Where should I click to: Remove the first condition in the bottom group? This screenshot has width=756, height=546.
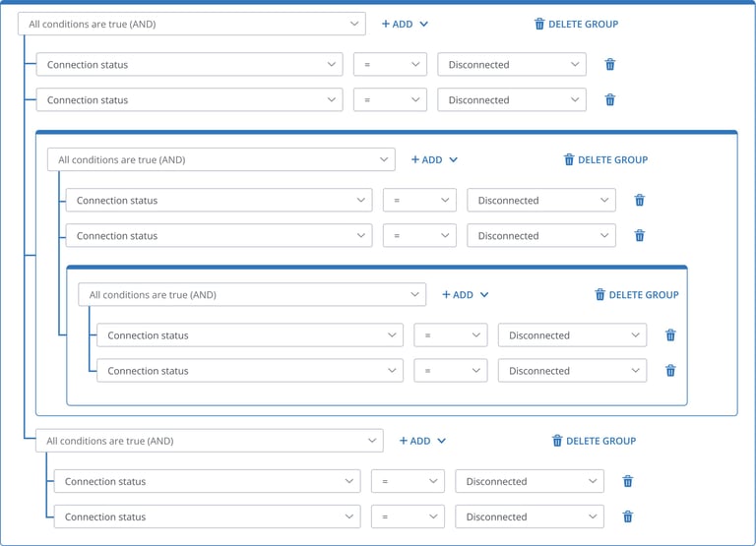pyautogui.click(x=628, y=481)
